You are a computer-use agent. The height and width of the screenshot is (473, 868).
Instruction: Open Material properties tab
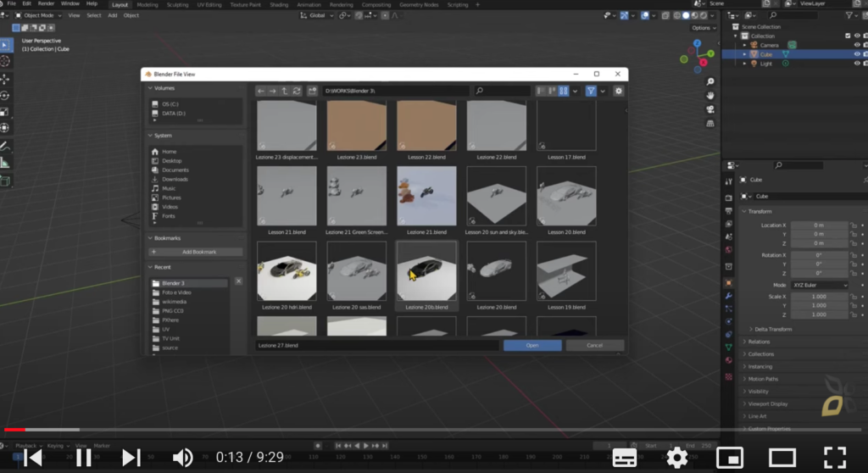tap(728, 360)
